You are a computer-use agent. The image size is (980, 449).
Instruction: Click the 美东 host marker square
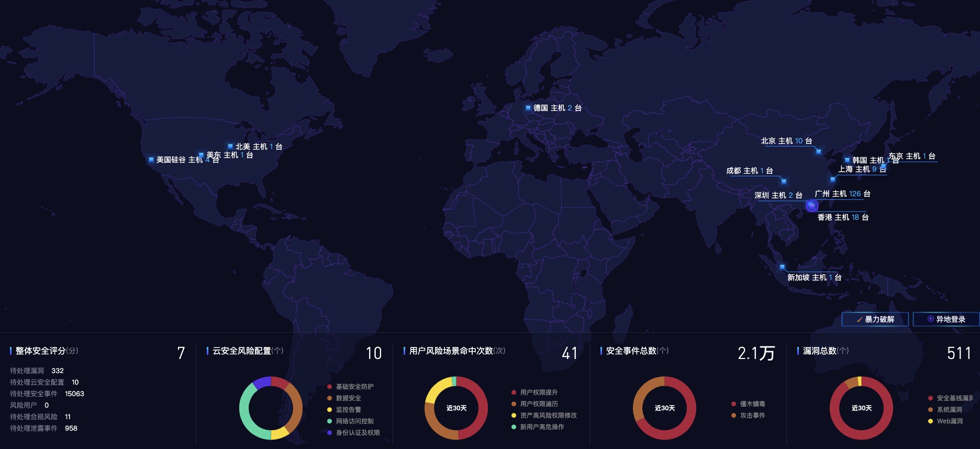click(201, 155)
